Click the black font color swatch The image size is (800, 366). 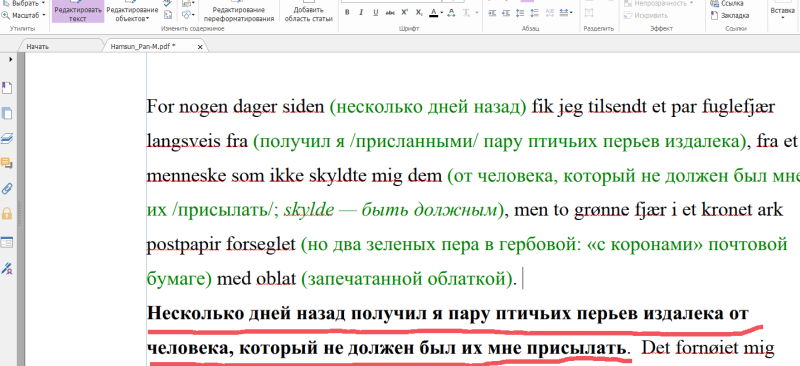(x=434, y=12)
